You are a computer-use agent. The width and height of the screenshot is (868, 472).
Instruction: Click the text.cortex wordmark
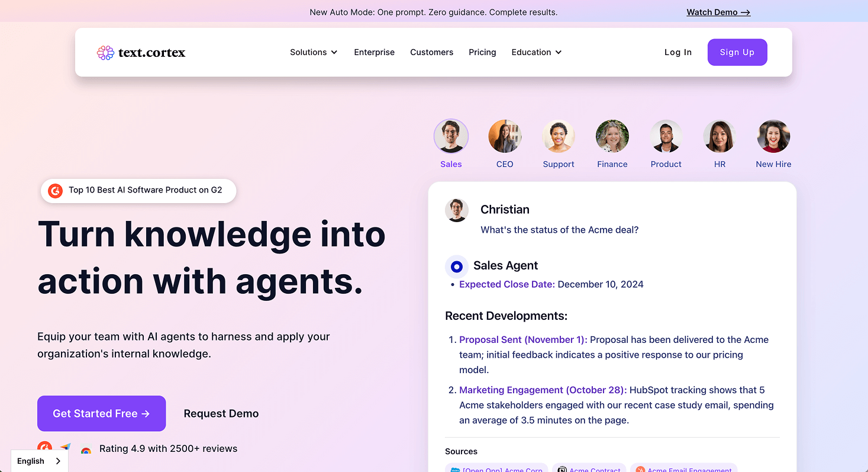tap(151, 53)
